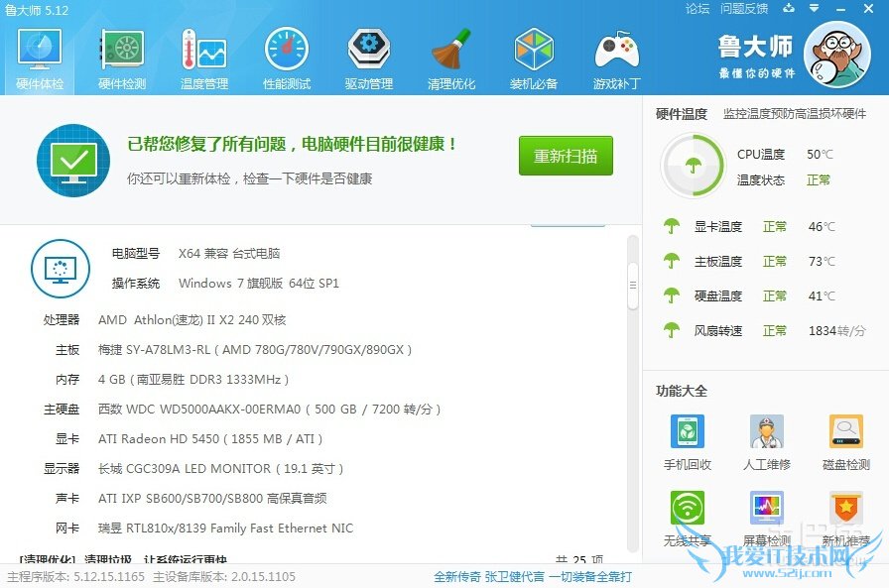Click operating system value Windows 7 旗舰版
This screenshot has width=889, height=588.
pos(259,284)
